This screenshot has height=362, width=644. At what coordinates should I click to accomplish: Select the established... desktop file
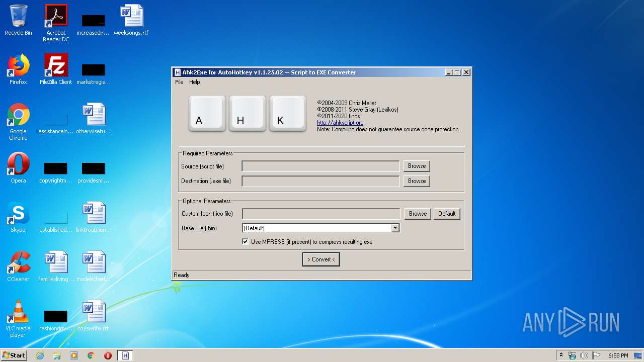pos(56,222)
